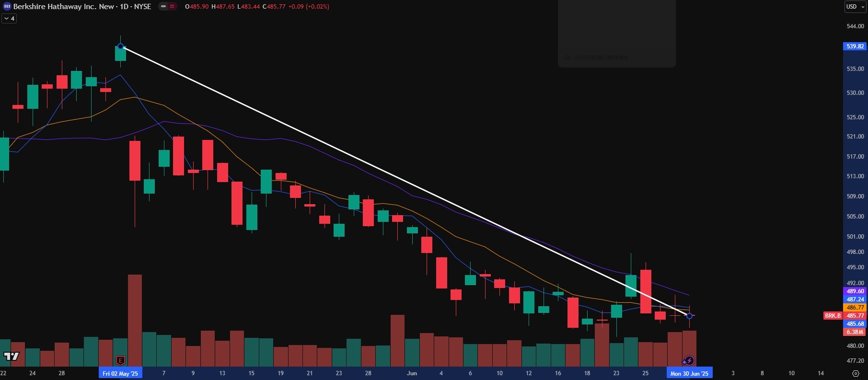
Task: Click the change value +0.09 (+0.02%)
Action: [x=309, y=7]
